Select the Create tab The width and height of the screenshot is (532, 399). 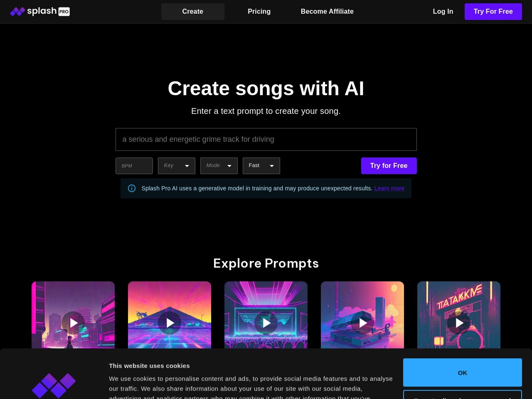click(x=193, y=12)
